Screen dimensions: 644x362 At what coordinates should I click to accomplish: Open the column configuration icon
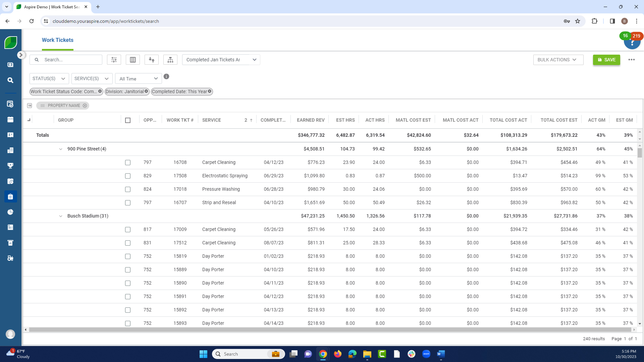pos(132,59)
